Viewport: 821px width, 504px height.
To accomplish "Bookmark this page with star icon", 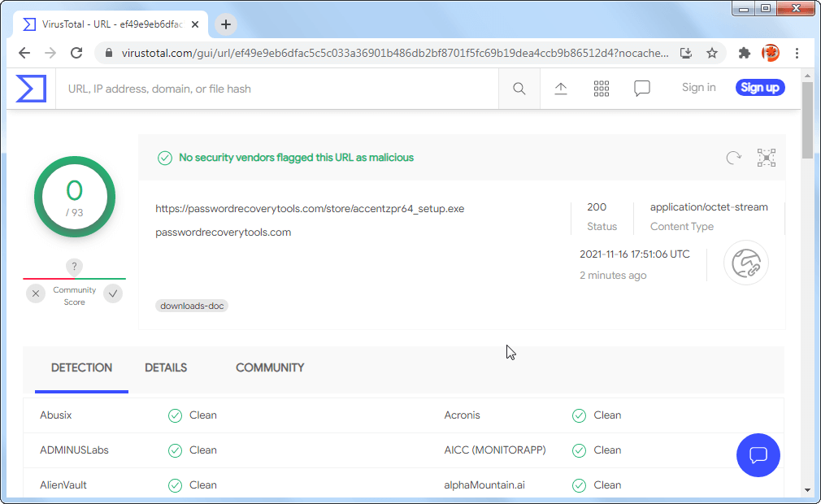I will tap(712, 53).
